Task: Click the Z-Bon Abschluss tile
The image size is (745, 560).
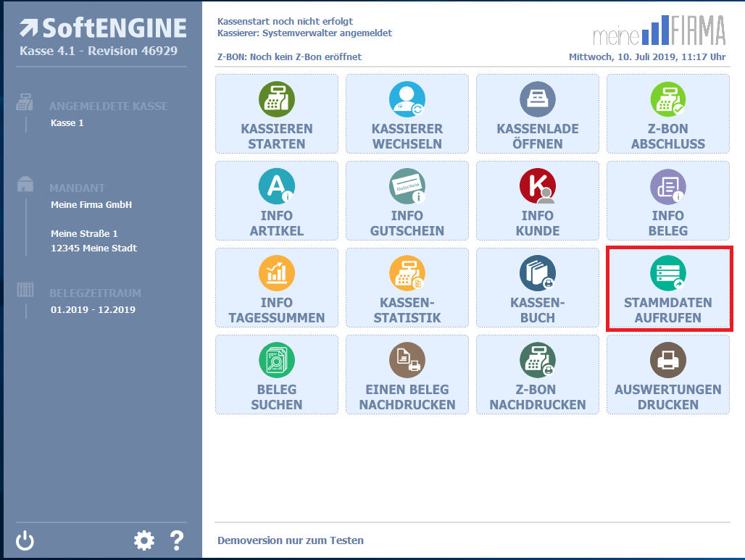Action: [x=668, y=114]
